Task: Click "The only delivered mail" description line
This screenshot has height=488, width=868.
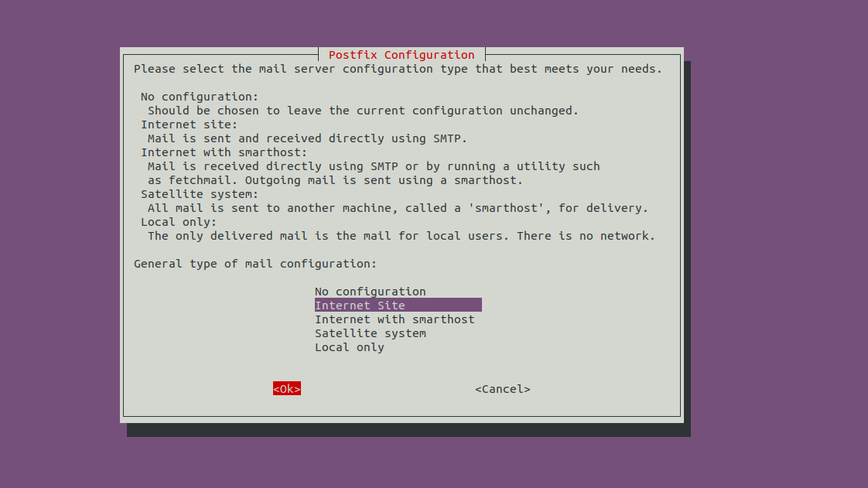Action: tap(402, 236)
